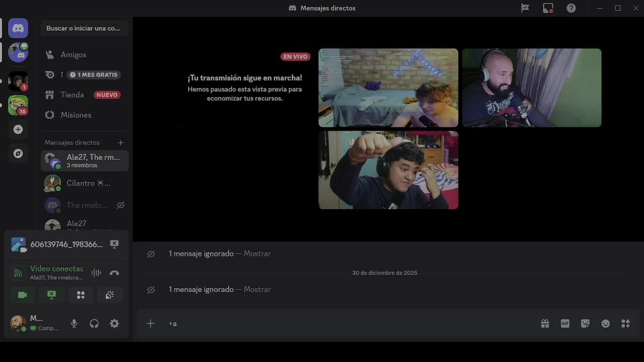Open Discord direct messages home icon
The image size is (644, 362).
(x=18, y=28)
